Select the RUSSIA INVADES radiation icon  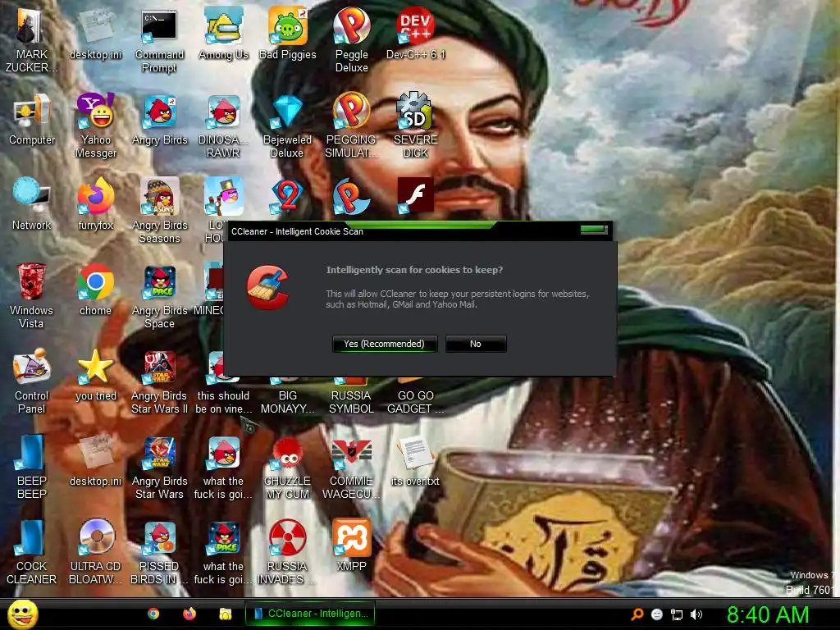pyautogui.click(x=287, y=552)
